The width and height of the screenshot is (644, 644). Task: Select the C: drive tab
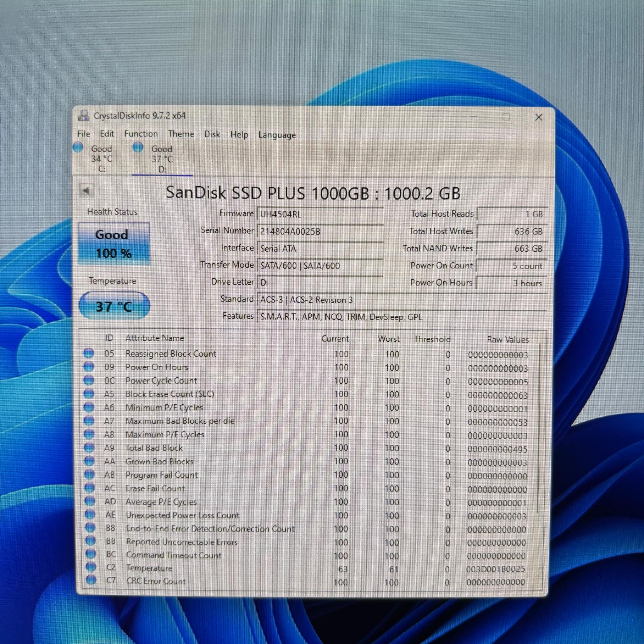pos(102,159)
